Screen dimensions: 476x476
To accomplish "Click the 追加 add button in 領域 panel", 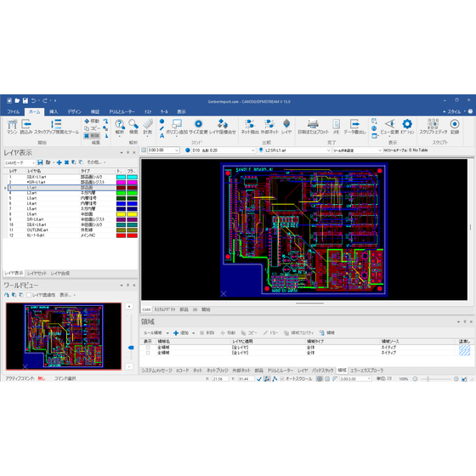I will [x=181, y=332].
